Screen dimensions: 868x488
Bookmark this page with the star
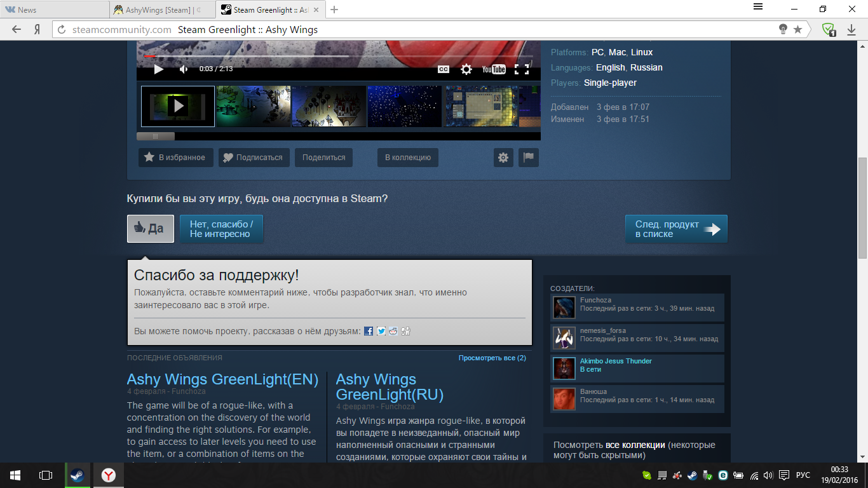point(798,29)
